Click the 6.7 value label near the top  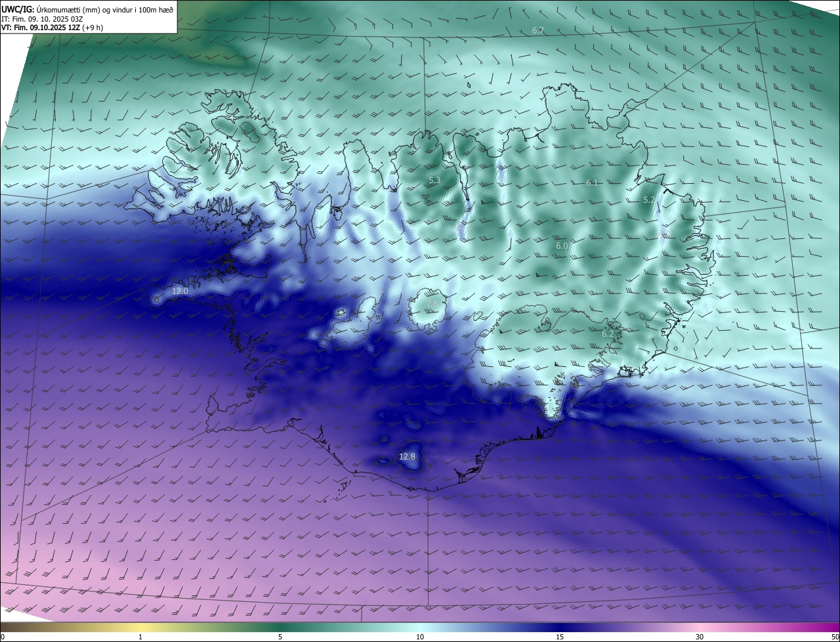coord(538,31)
